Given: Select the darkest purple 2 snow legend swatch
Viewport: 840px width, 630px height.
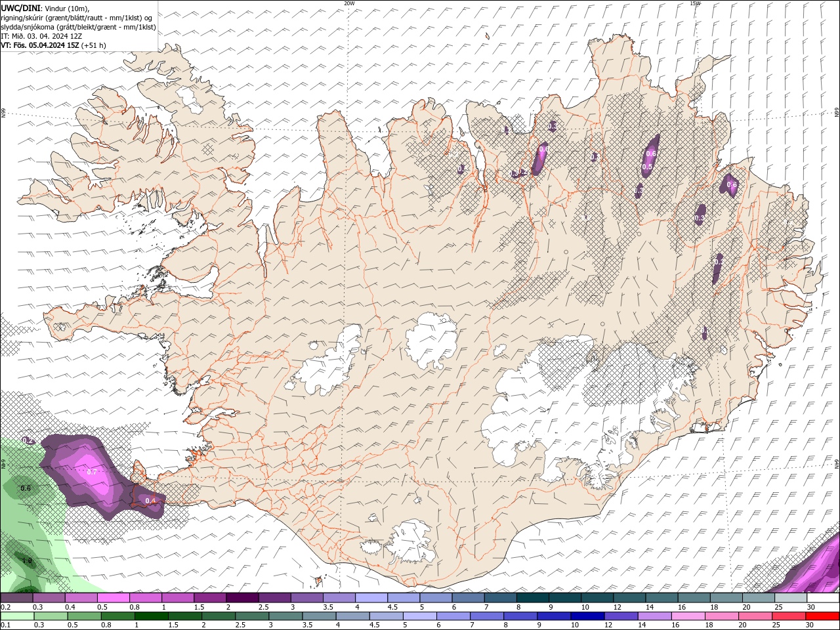Looking at the screenshot, I should coord(242,598).
